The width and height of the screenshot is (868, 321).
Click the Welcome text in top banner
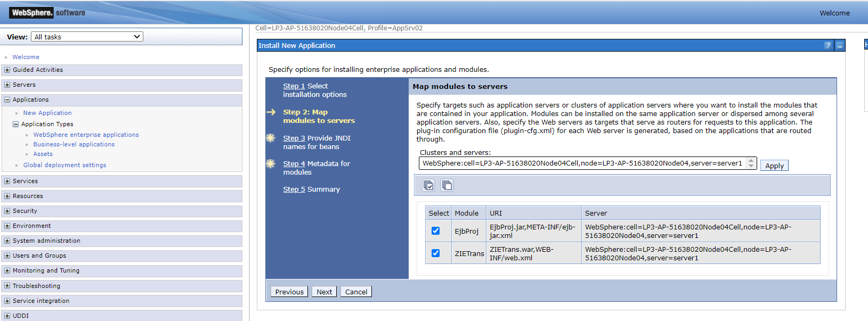834,13
